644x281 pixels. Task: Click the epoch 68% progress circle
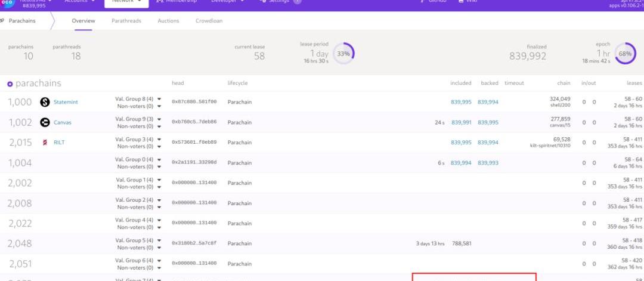(625, 54)
